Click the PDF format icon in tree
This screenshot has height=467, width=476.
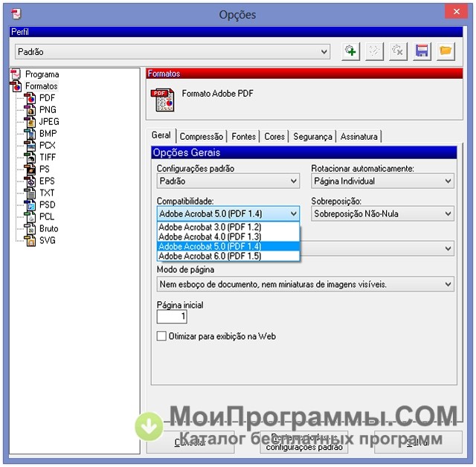(x=30, y=98)
